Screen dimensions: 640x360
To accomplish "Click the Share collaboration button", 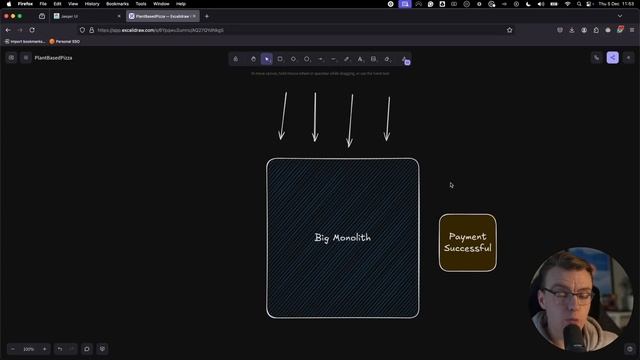I will click(613, 58).
